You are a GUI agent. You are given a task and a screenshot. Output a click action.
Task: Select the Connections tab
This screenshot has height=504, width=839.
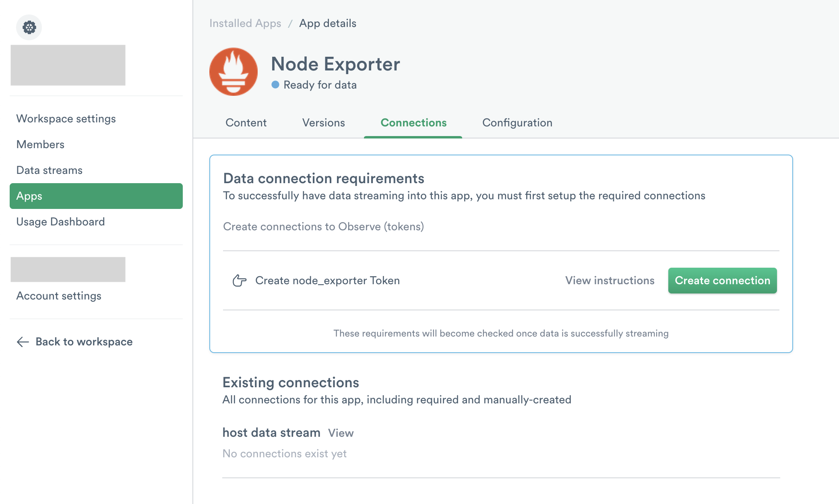(x=413, y=123)
